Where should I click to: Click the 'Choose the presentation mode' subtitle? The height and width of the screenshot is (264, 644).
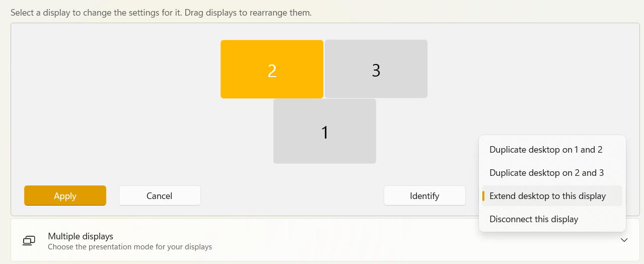coord(130,247)
